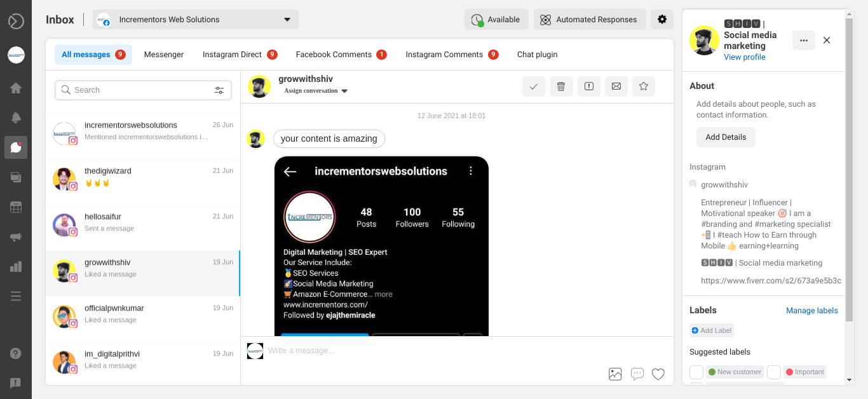The height and width of the screenshot is (399, 868).
Task: Open more options ellipsis in profile panel
Action: coord(804,40)
